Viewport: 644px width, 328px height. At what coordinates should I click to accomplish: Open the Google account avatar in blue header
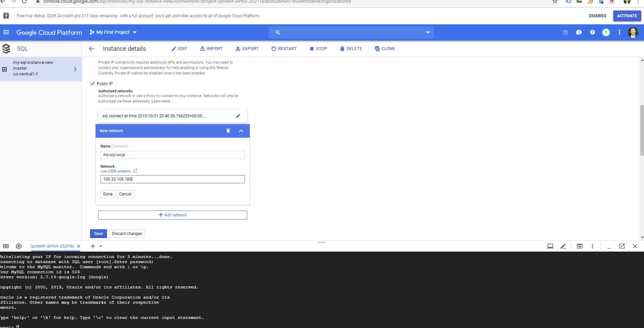pos(633,32)
